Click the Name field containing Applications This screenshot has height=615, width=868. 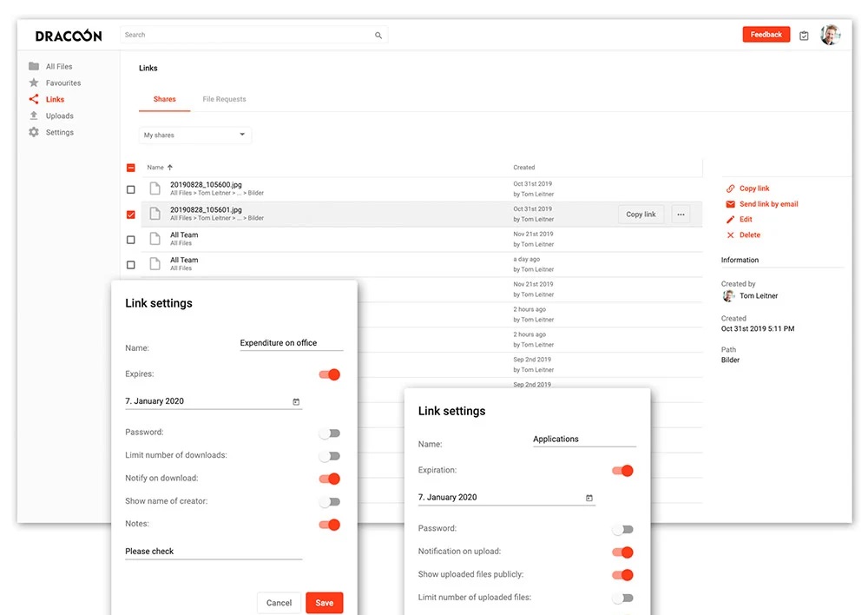click(x=583, y=440)
